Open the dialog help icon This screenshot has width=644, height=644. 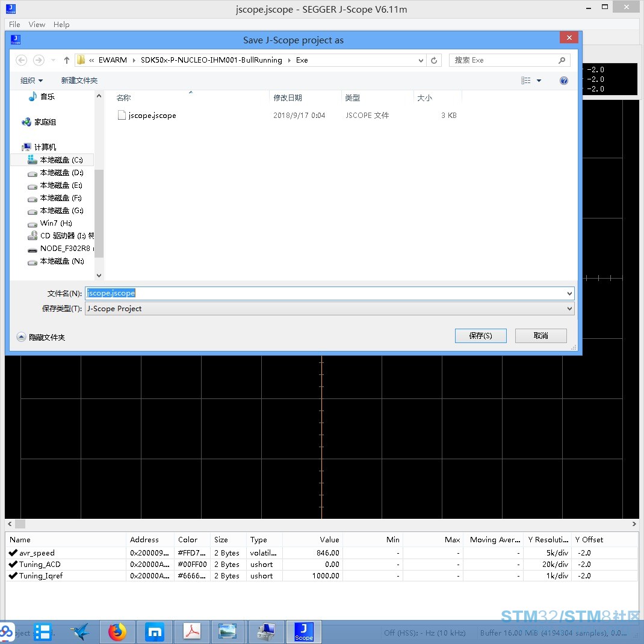(564, 81)
